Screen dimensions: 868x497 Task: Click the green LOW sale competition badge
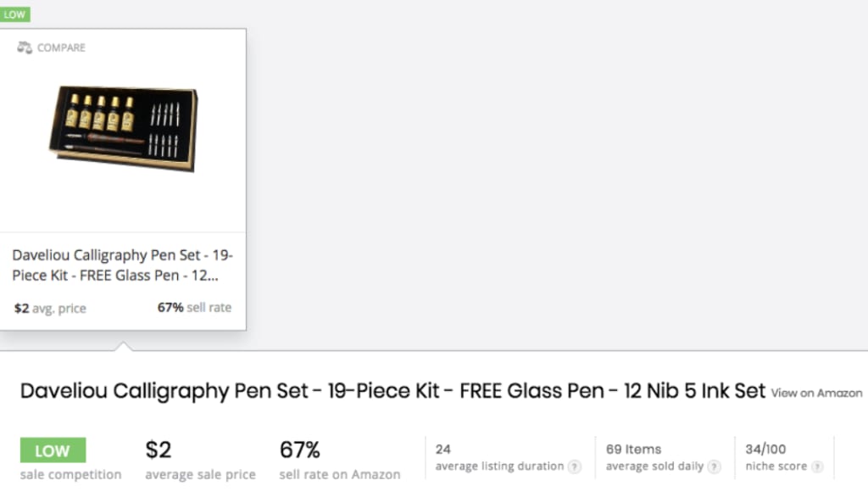(53, 450)
